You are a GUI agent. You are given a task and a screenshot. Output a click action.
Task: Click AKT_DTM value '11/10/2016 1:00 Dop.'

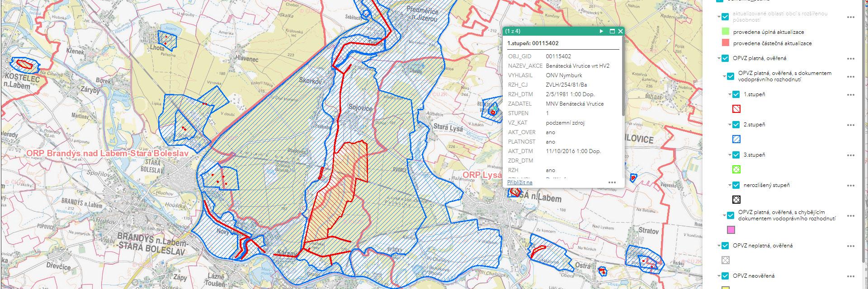click(573, 151)
